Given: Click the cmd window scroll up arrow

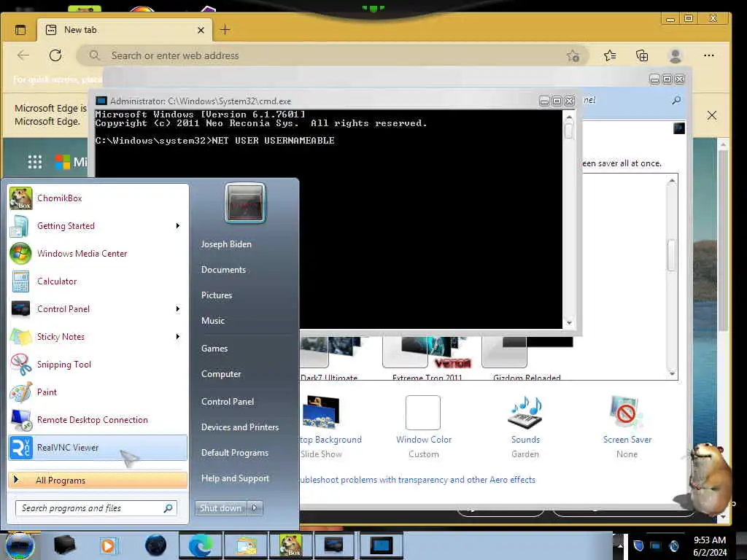Looking at the screenshot, I should click(x=569, y=116).
